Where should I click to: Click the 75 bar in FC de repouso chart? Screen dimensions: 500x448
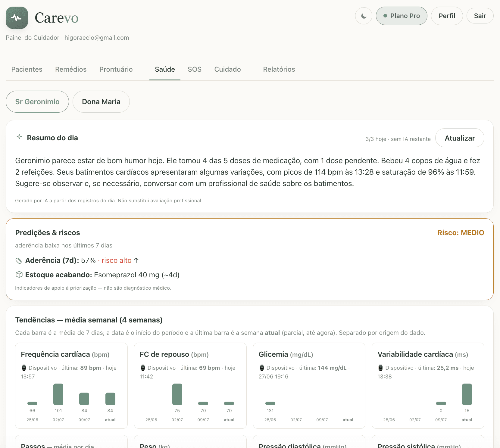click(177, 394)
